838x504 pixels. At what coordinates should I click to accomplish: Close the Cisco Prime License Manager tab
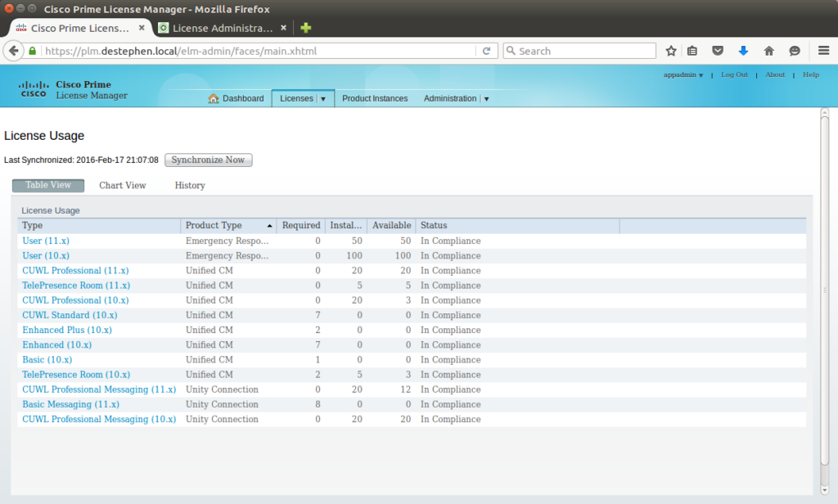(142, 28)
